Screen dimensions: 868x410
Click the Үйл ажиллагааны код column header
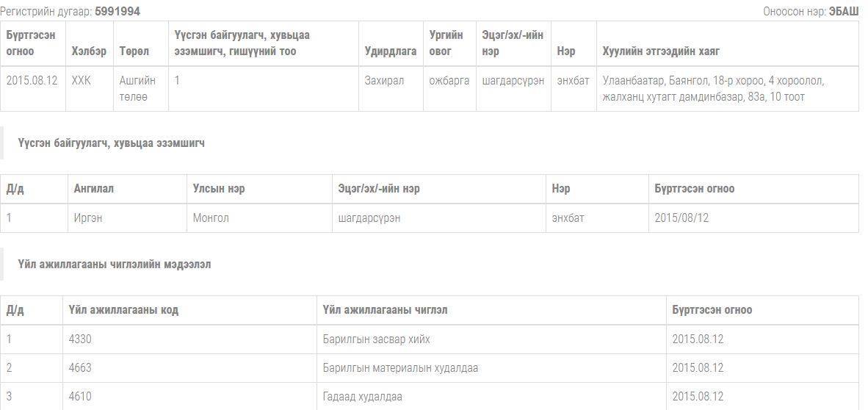(123, 310)
